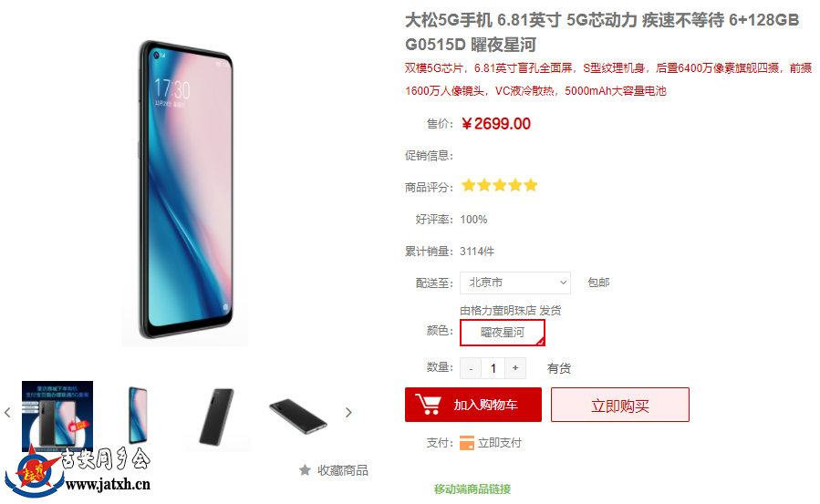The height and width of the screenshot is (504, 820).
Task: Select the 曜夜星河 color option
Action: click(503, 333)
